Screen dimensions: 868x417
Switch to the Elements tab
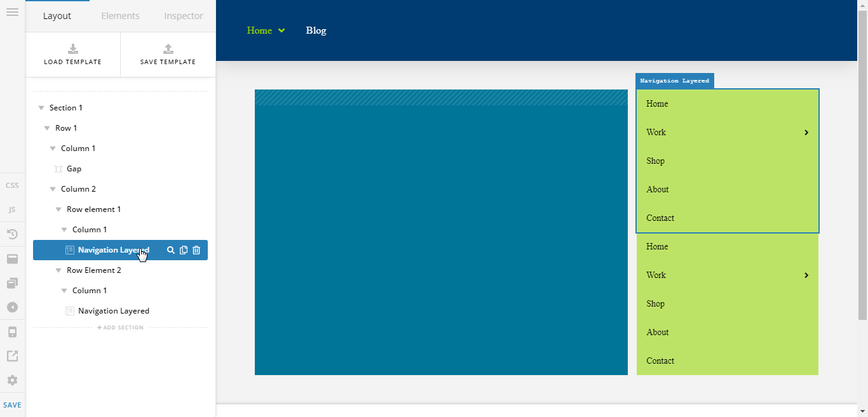[120, 16]
